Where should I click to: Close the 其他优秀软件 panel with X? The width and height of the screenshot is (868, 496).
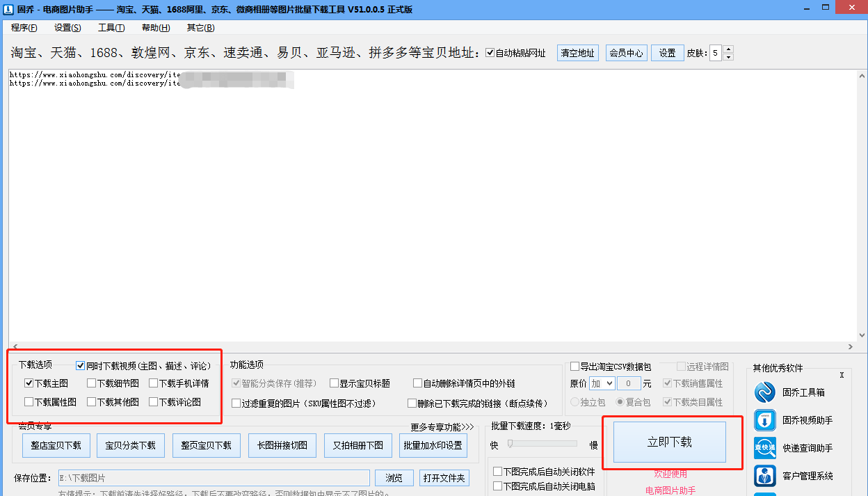tap(842, 375)
